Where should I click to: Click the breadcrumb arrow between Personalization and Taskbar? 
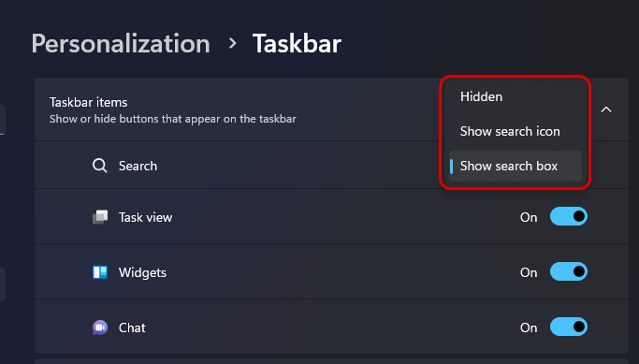coord(233,43)
